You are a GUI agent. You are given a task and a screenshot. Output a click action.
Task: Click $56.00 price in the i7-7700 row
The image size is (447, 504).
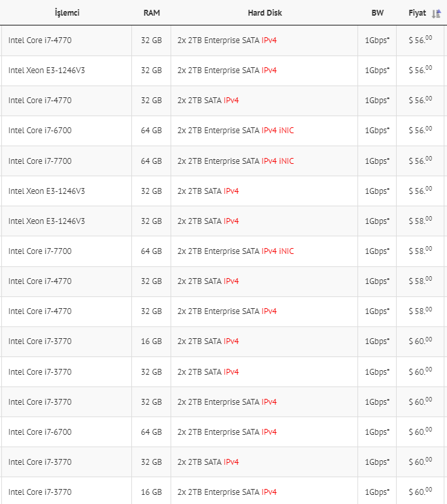(420, 161)
